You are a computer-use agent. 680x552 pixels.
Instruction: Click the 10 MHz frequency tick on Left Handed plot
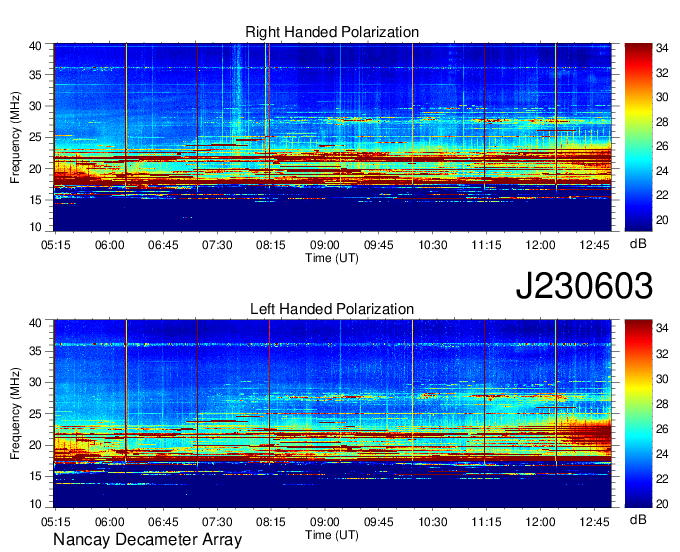[36, 504]
